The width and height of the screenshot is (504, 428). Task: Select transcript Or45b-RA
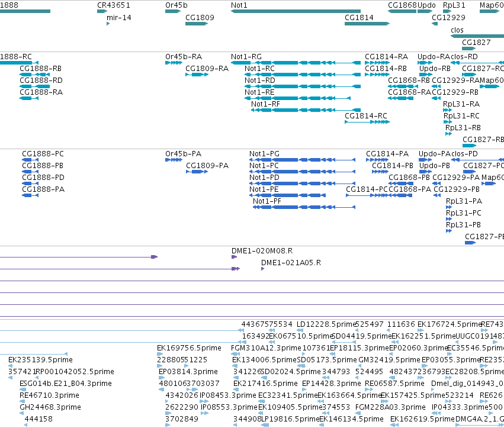pyautogui.click(x=174, y=63)
